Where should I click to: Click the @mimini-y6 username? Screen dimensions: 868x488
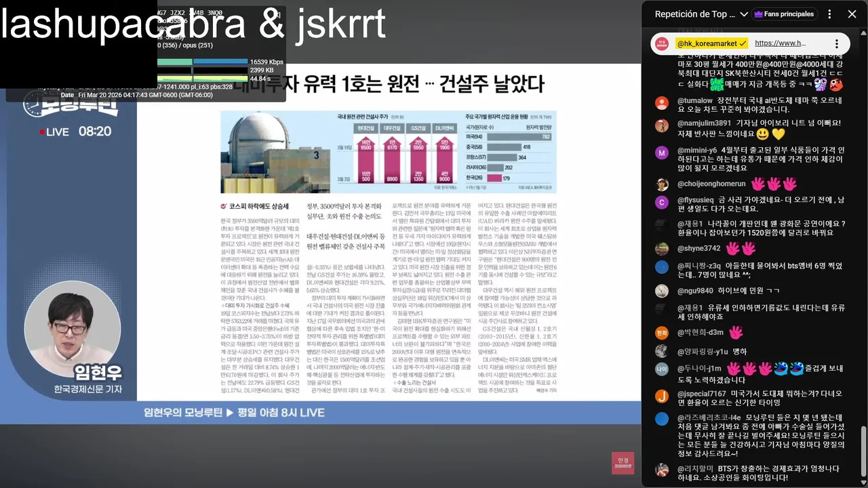click(697, 150)
